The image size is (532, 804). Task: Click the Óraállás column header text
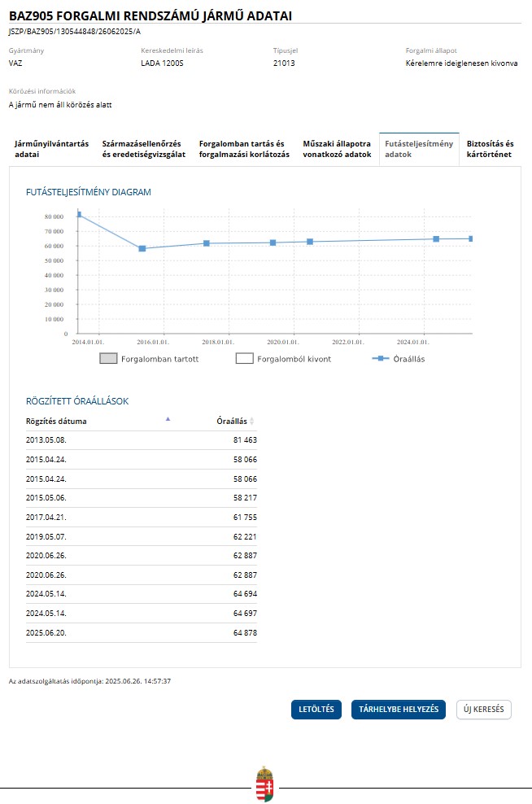232,421
